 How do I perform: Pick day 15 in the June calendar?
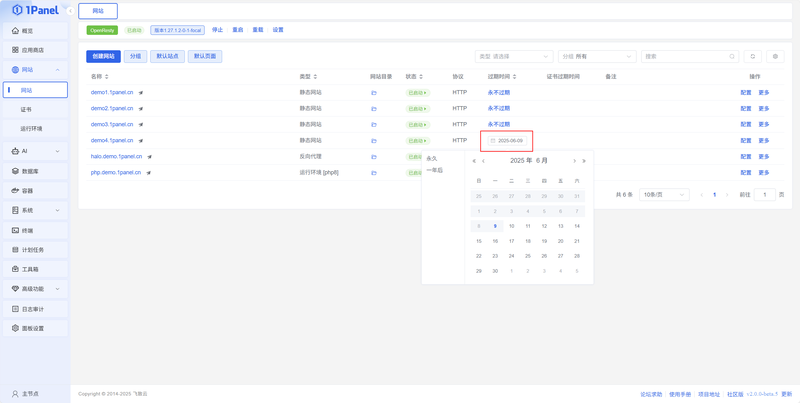coord(479,241)
